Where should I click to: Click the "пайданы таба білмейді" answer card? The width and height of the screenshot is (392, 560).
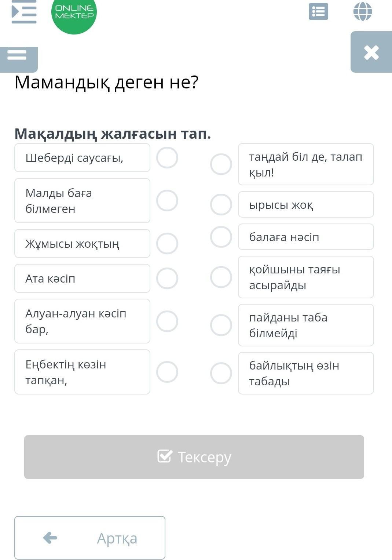(x=306, y=325)
